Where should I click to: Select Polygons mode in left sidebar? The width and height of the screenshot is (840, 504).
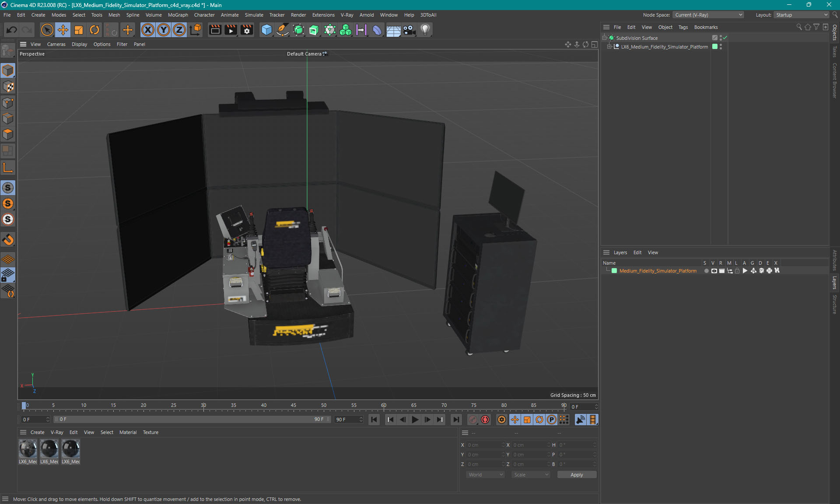pos(8,134)
